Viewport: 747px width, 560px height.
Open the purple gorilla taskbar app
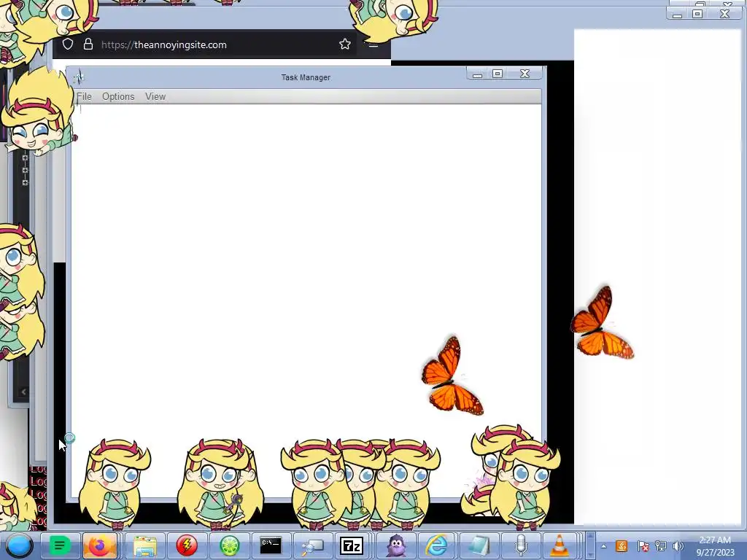[396, 545]
